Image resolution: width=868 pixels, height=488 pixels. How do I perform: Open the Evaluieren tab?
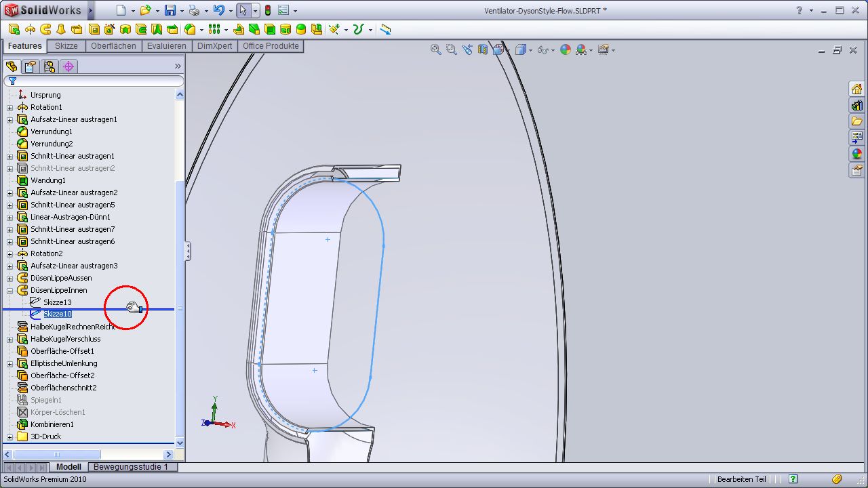point(167,46)
